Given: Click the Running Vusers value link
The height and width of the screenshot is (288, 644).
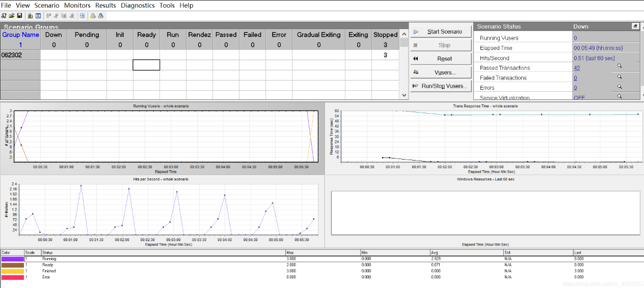Looking at the screenshot, I should tap(575, 38).
